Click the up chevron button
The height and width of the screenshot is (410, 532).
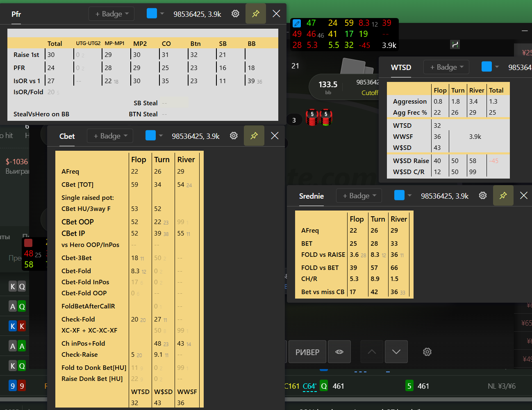click(x=372, y=352)
